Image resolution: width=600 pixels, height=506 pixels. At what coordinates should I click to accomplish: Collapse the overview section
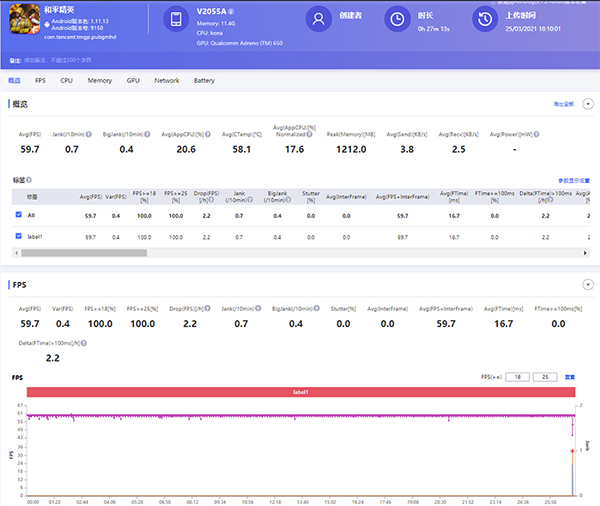(x=588, y=103)
